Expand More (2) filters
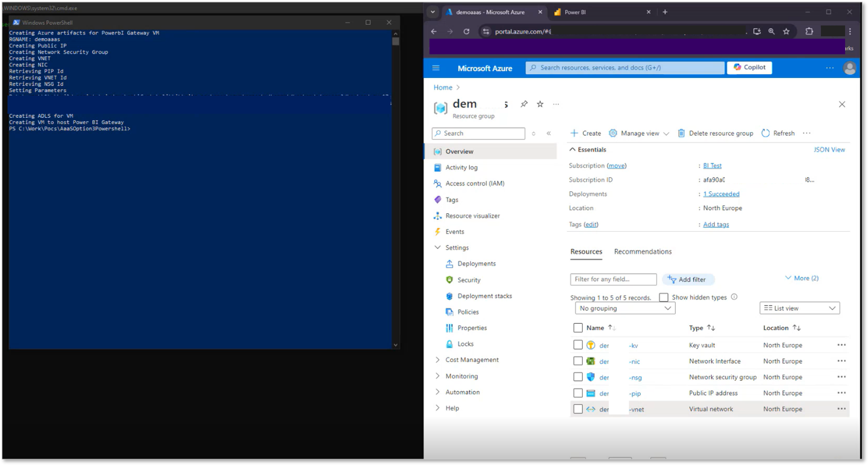The width and height of the screenshot is (868, 465). [x=802, y=278]
